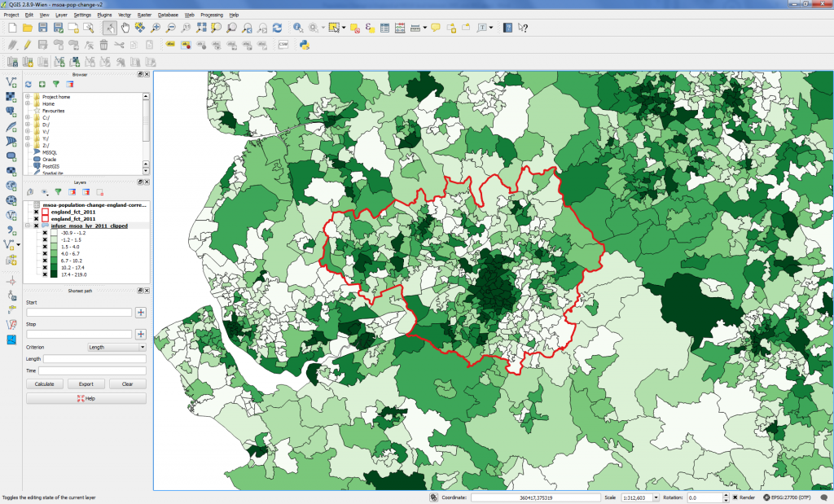Click the Add Delimited Text Layer comma icon

click(x=11, y=230)
